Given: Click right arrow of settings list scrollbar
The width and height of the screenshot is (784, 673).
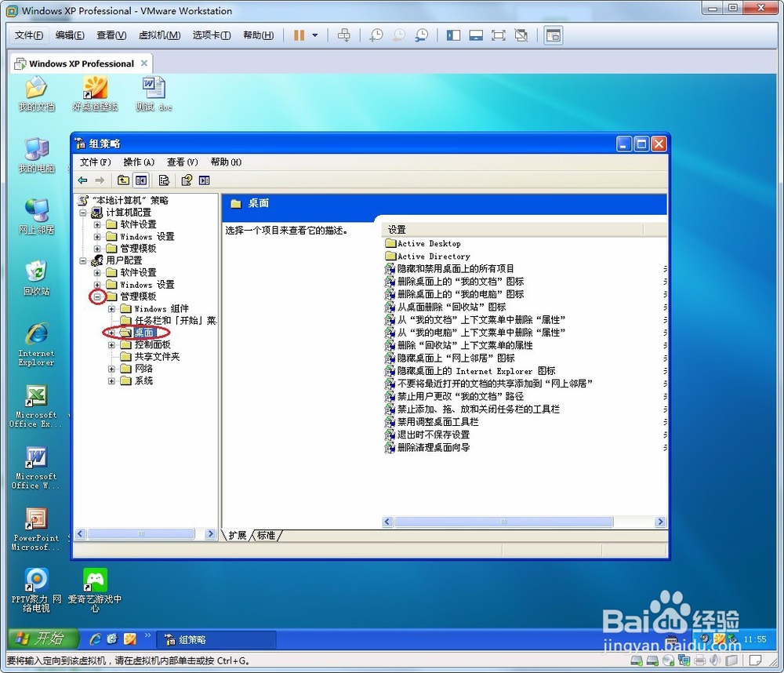Looking at the screenshot, I should click(x=660, y=522).
